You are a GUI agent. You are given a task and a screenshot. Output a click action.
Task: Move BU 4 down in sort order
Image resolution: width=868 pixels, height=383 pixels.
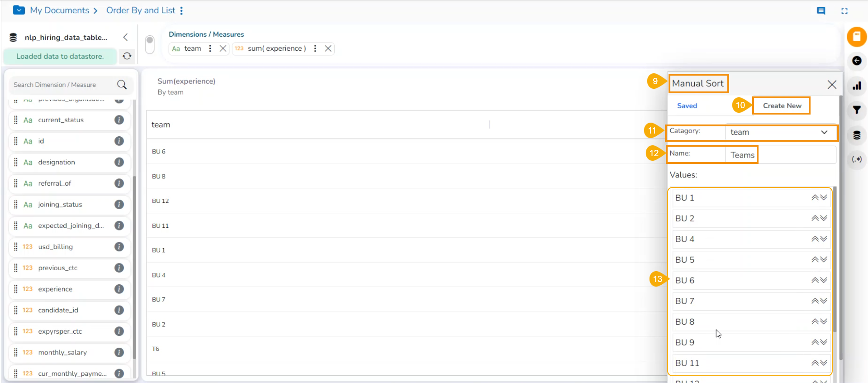pos(824,239)
